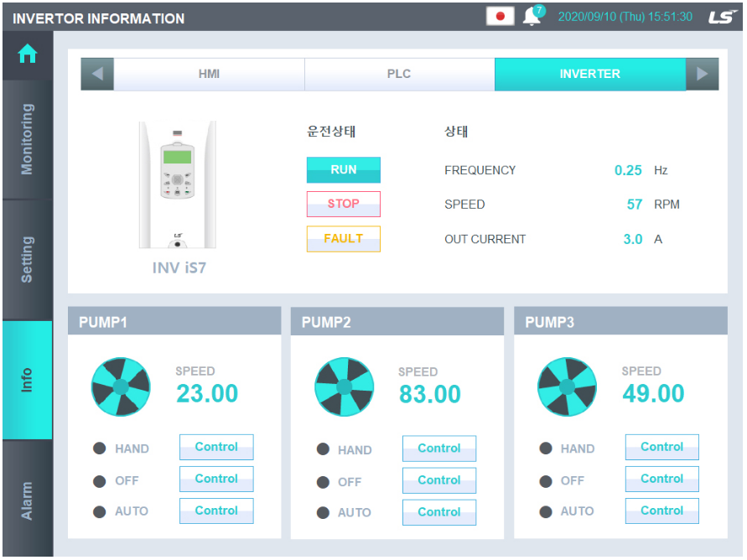Click the PUMP3 fan icon
The width and height of the screenshot is (747, 560).
point(567,386)
